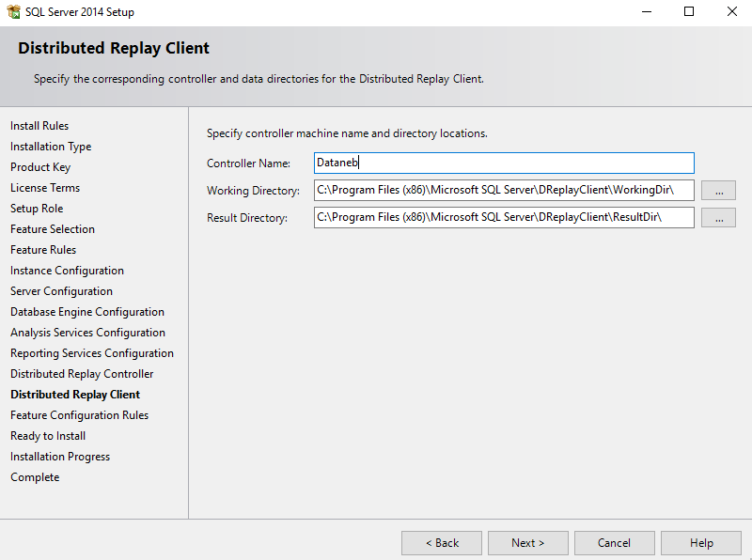The height and width of the screenshot is (560, 752).
Task: Select the Setup Role step
Action: 37,208
